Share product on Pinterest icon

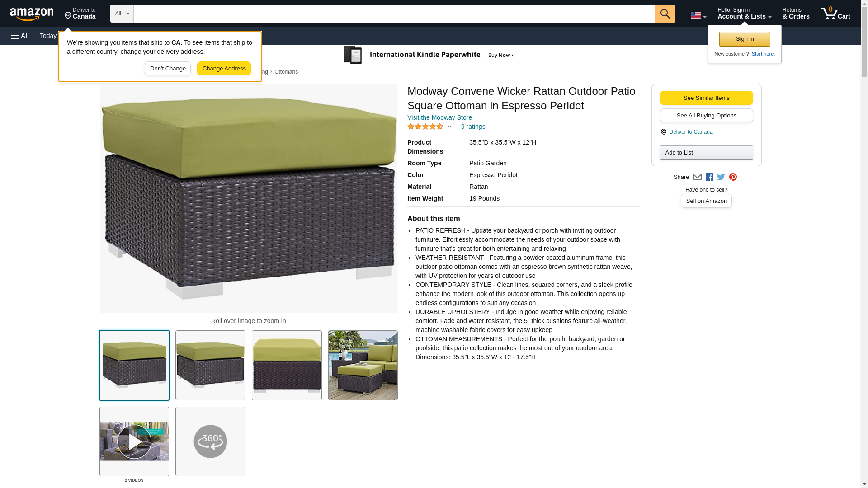point(733,177)
